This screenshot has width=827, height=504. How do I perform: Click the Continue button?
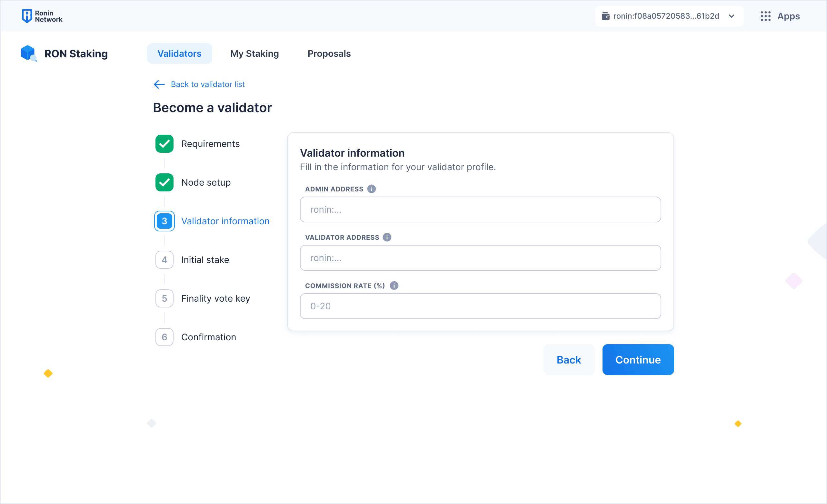[638, 360]
